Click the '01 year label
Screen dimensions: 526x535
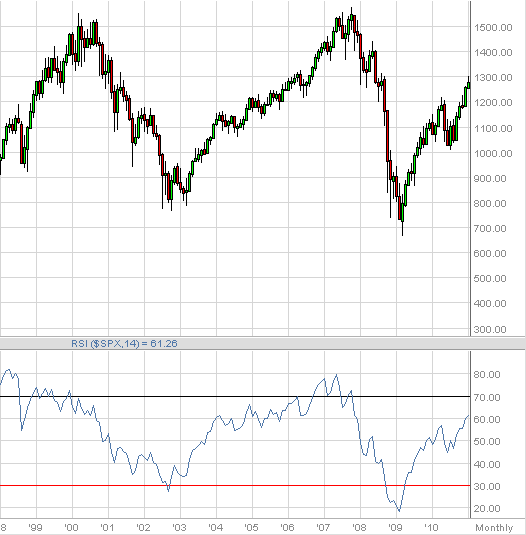(x=107, y=527)
